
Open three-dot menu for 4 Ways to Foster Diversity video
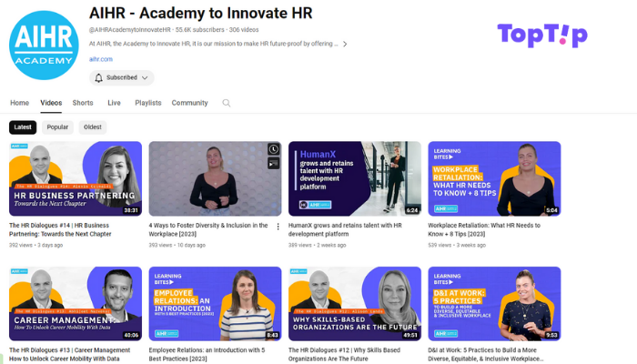(278, 227)
